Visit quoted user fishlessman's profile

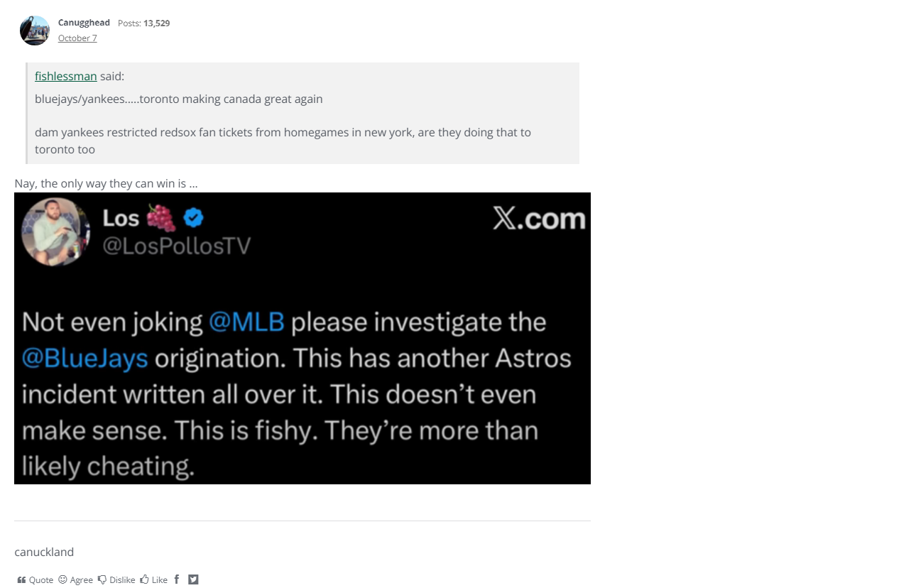coord(65,76)
